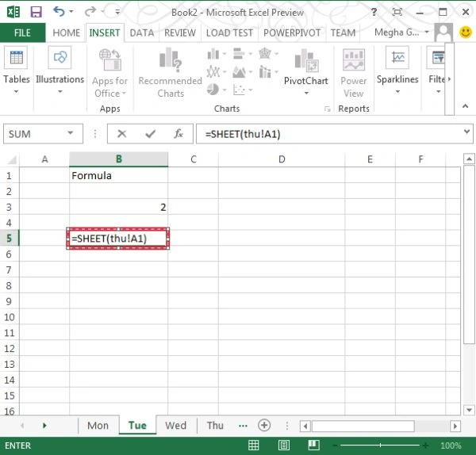Collapse the ribbon
This screenshot has height=455, width=476.
tap(465, 106)
